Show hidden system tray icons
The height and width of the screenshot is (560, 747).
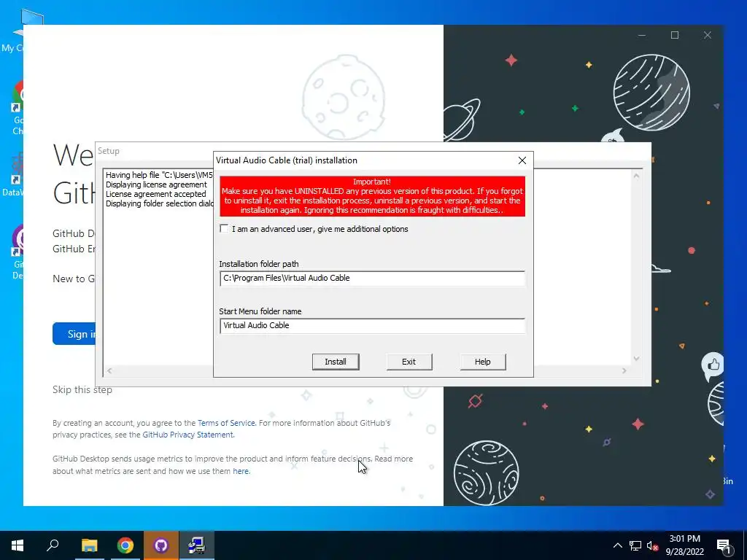pos(617,545)
